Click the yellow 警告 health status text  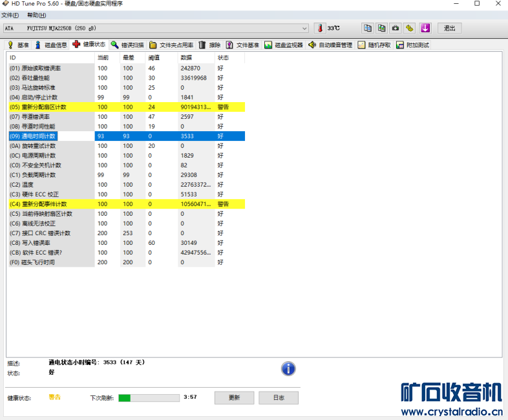[x=54, y=397]
